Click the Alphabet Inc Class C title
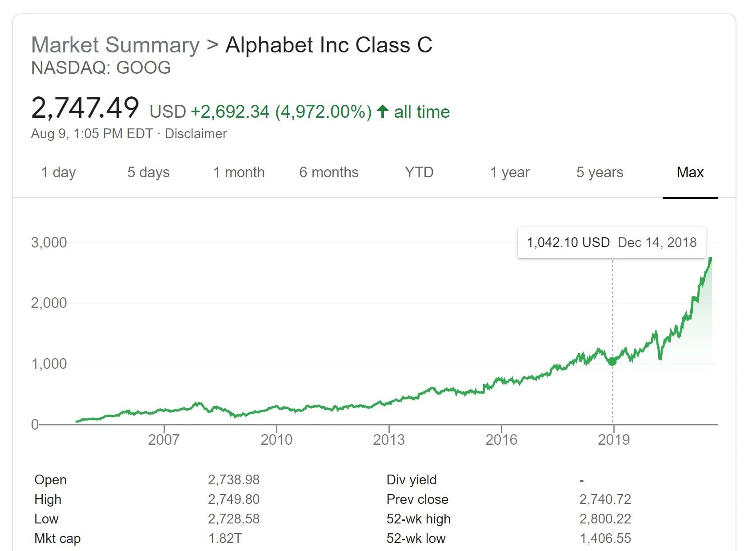756x551 pixels. pos(329,45)
